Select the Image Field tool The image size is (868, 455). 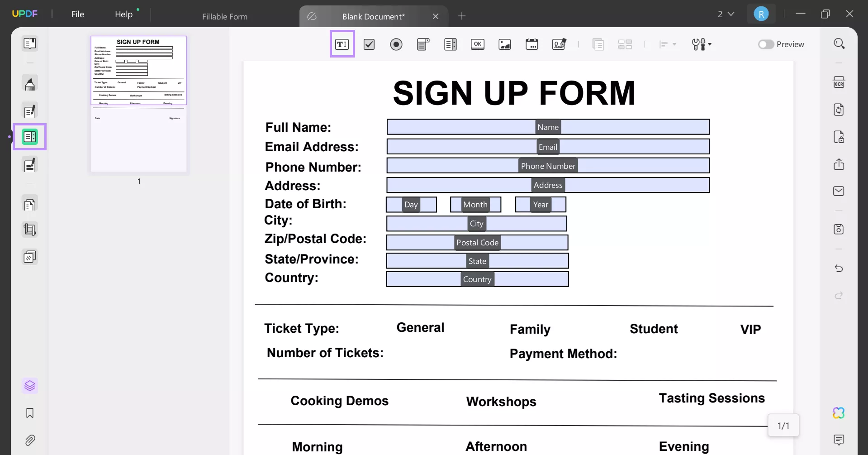click(505, 44)
